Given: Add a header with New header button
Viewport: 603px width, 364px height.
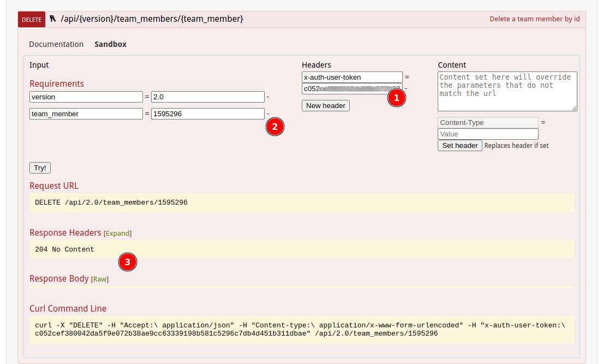Looking at the screenshot, I should coord(326,106).
